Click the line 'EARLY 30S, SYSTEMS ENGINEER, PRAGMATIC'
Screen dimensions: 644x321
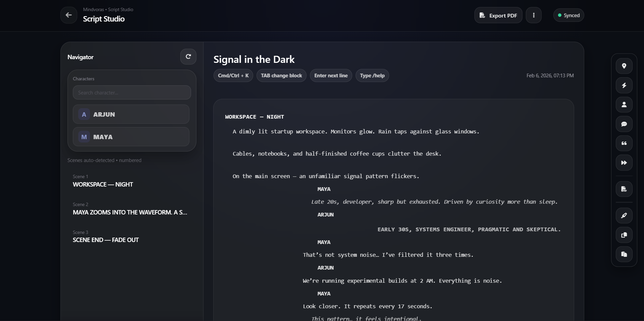click(x=469, y=229)
